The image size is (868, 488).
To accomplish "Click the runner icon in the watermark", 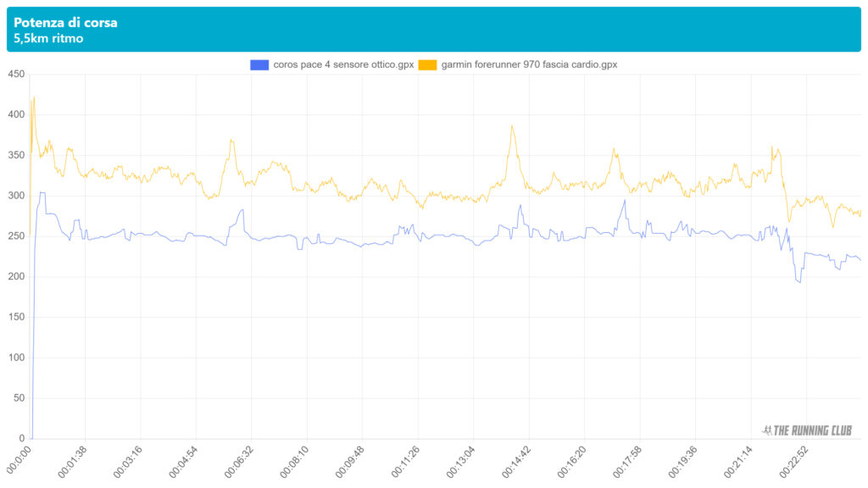I will (x=768, y=430).
